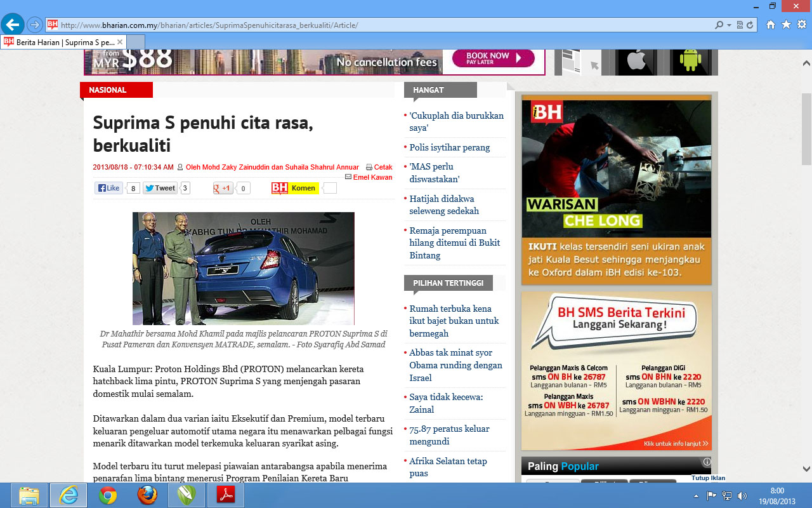Click the BOOK NOW Pay Later button
The width and height of the screenshot is (812, 508).
coord(493,59)
